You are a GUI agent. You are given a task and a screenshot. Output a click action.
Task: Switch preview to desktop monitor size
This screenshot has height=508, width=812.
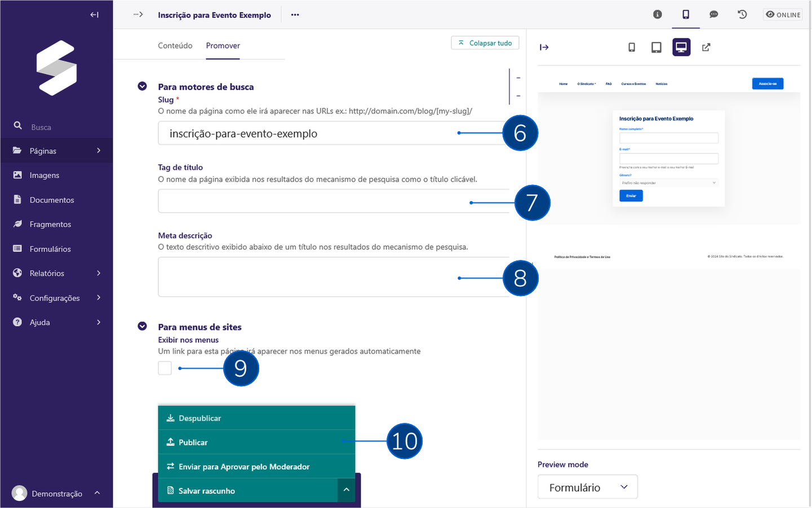click(x=681, y=47)
